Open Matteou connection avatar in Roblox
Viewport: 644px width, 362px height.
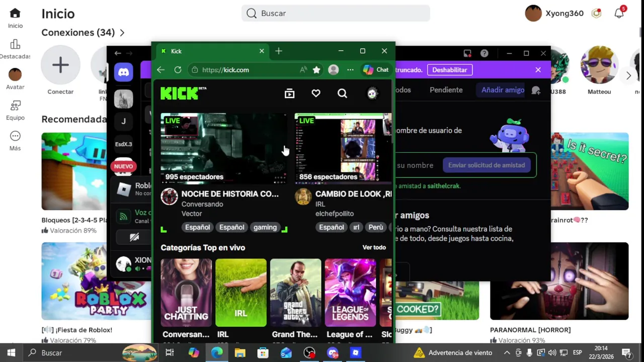[x=599, y=65]
